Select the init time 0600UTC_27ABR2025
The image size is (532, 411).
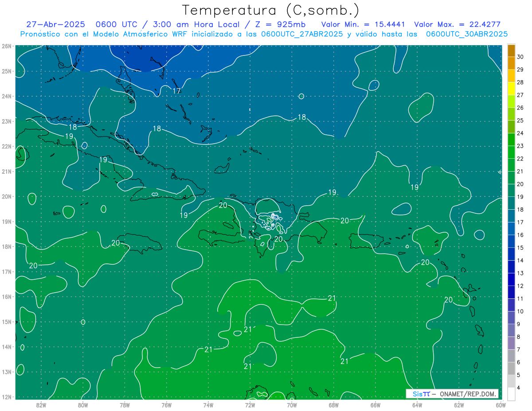302,34
